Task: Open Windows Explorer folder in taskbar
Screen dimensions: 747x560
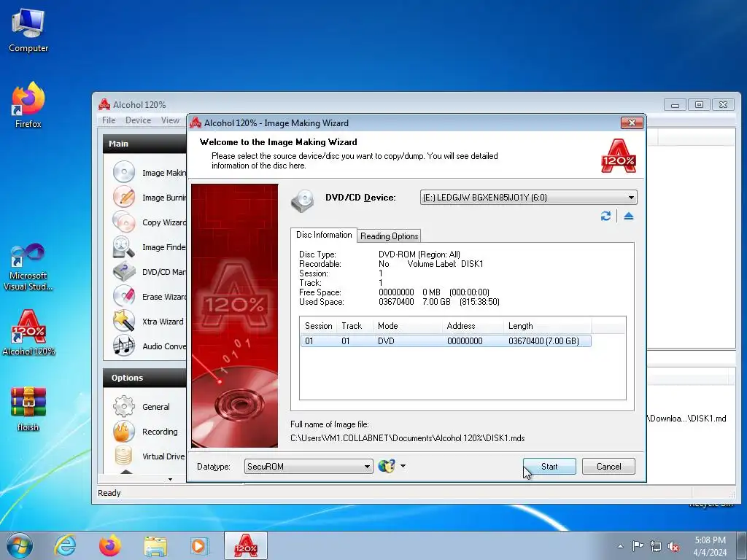Action: click(x=155, y=545)
